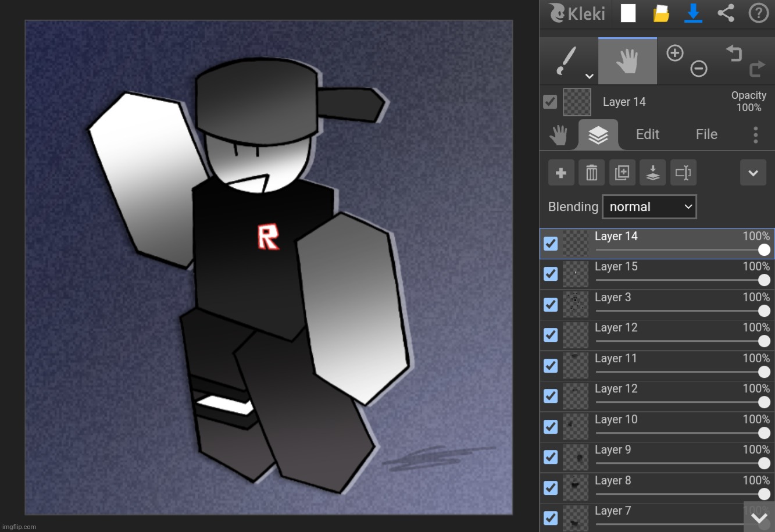Select Layer 3 thumbnail

click(576, 305)
